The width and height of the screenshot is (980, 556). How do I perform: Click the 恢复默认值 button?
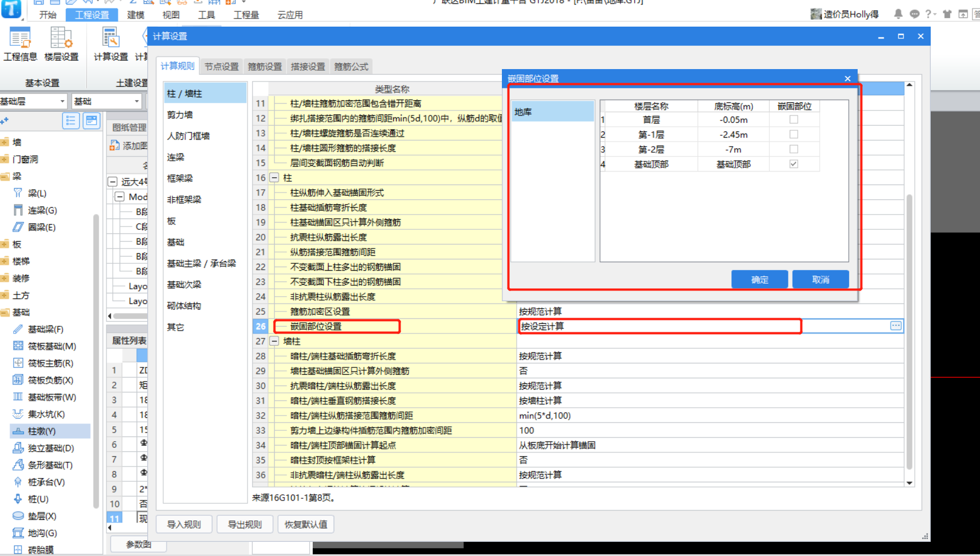click(306, 524)
